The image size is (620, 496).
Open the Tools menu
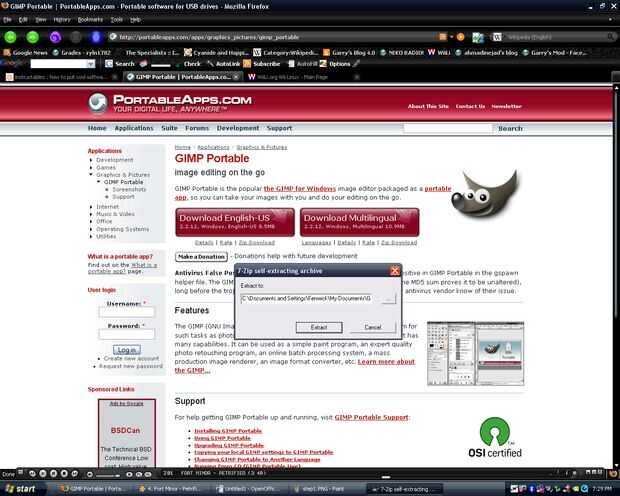116,20
